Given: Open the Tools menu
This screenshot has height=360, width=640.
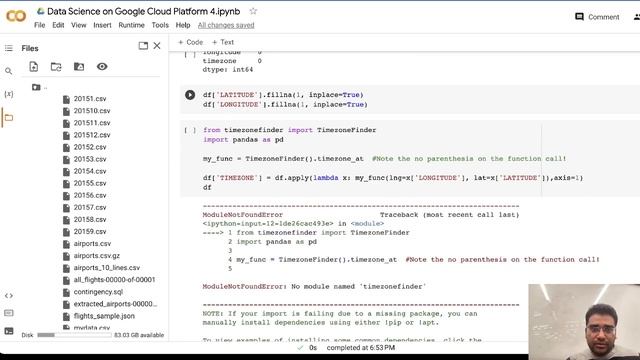Looking at the screenshot, I should (160, 25).
